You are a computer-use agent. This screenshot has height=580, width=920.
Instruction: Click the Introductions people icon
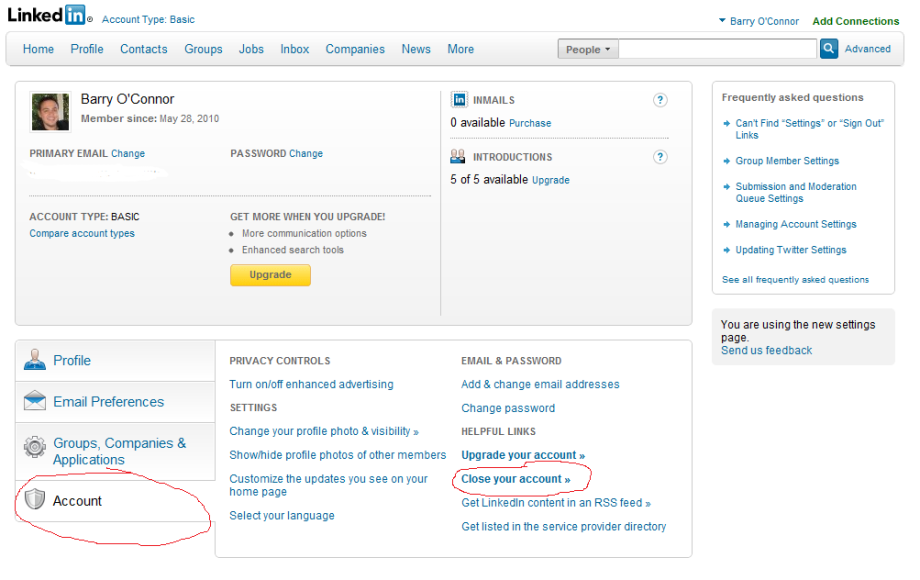(x=458, y=157)
